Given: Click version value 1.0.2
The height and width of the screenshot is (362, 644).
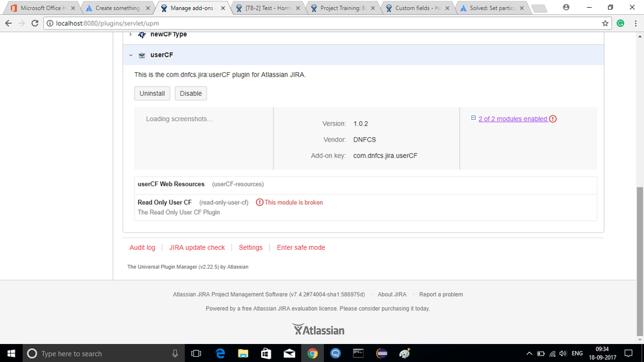Looking at the screenshot, I should [x=360, y=124].
